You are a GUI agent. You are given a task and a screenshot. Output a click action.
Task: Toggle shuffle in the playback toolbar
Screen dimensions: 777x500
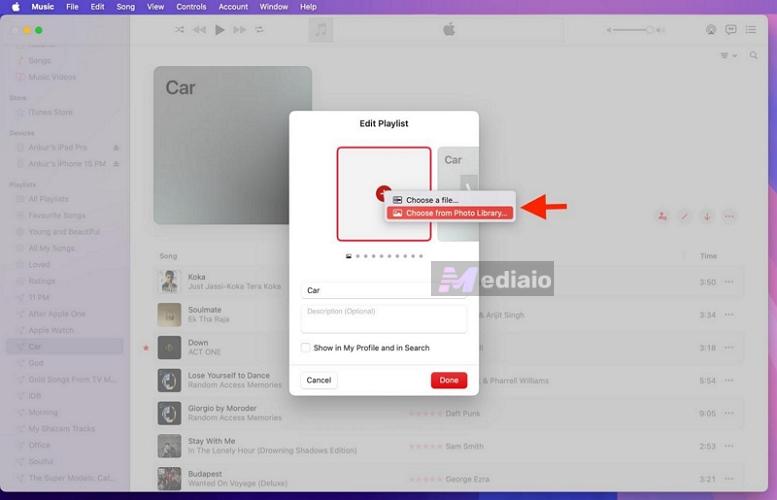pos(179,30)
